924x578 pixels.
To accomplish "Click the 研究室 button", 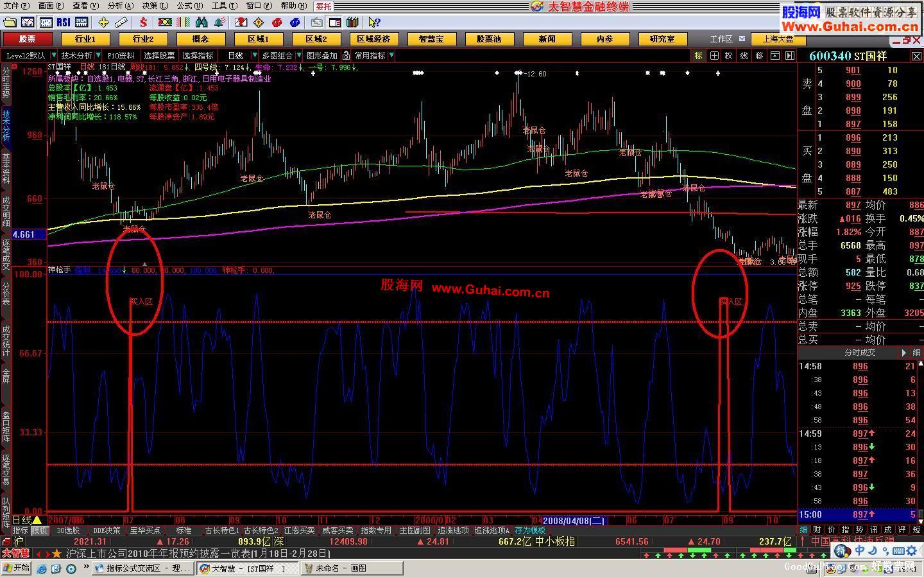I will coord(662,39).
